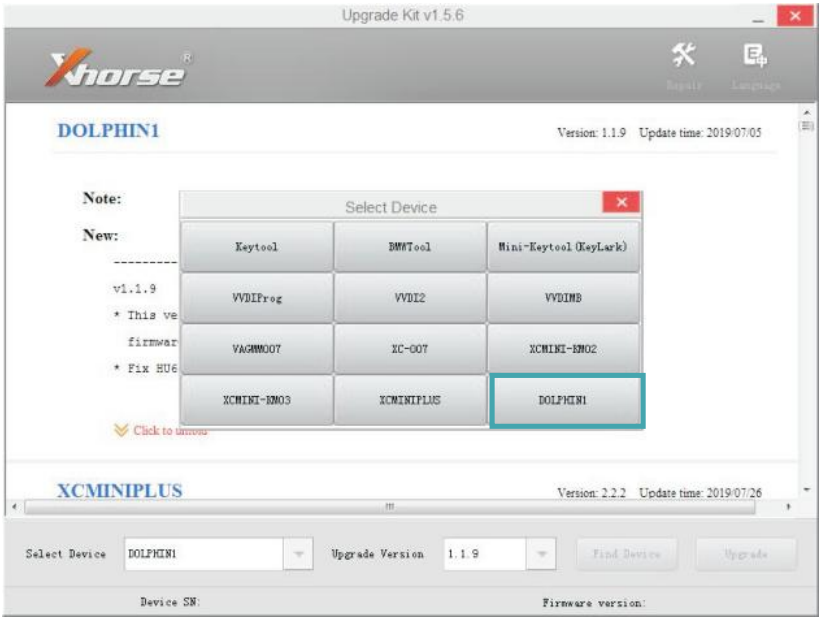Choose Keytool in the device grid
The image size is (823, 621).
click(x=257, y=246)
